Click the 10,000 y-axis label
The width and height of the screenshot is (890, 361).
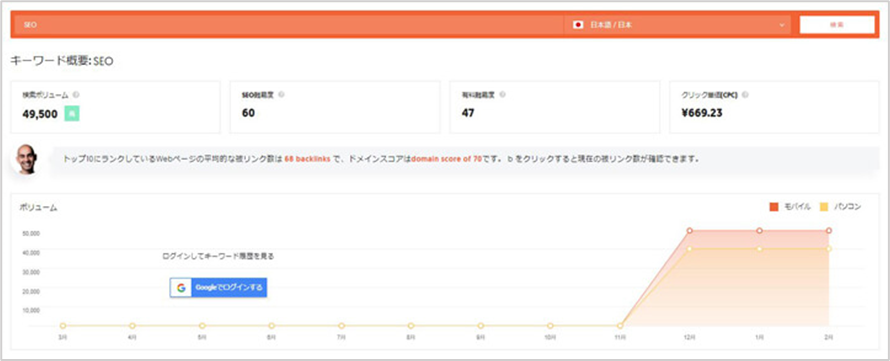pyautogui.click(x=31, y=310)
